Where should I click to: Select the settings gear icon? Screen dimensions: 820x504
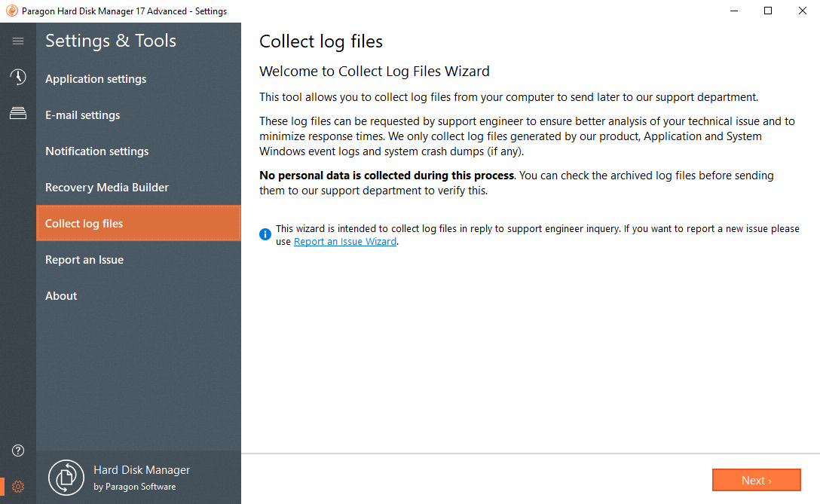(x=17, y=486)
